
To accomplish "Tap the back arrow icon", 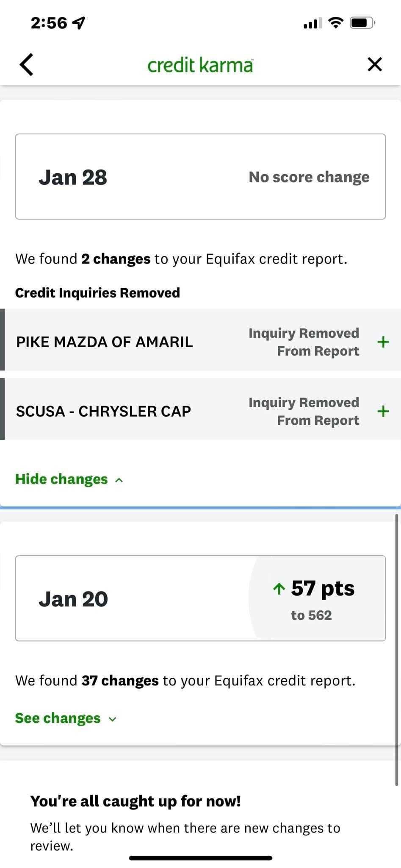I will (x=26, y=65).
